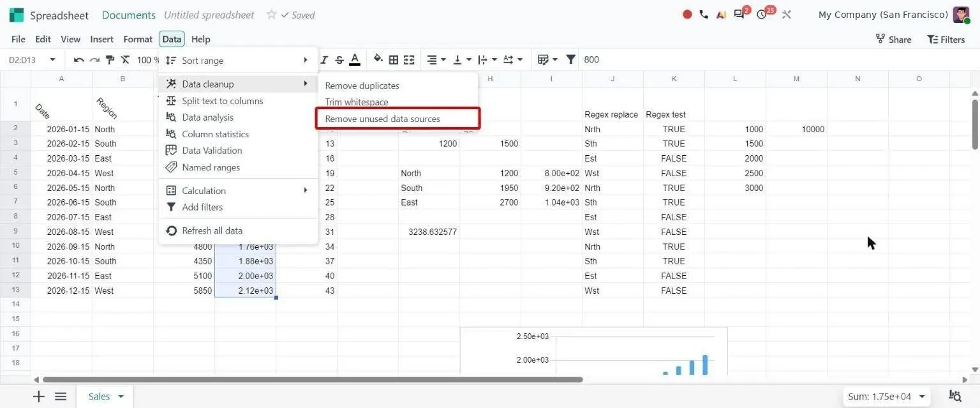
Task: Click the bar chart thumbnail
Action: click(594, 351)
